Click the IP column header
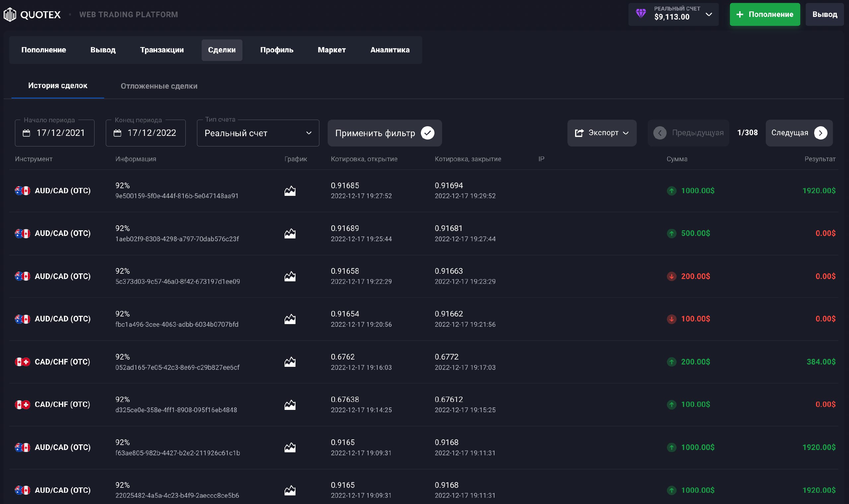The image size is (849, 504). pos(541,159)
